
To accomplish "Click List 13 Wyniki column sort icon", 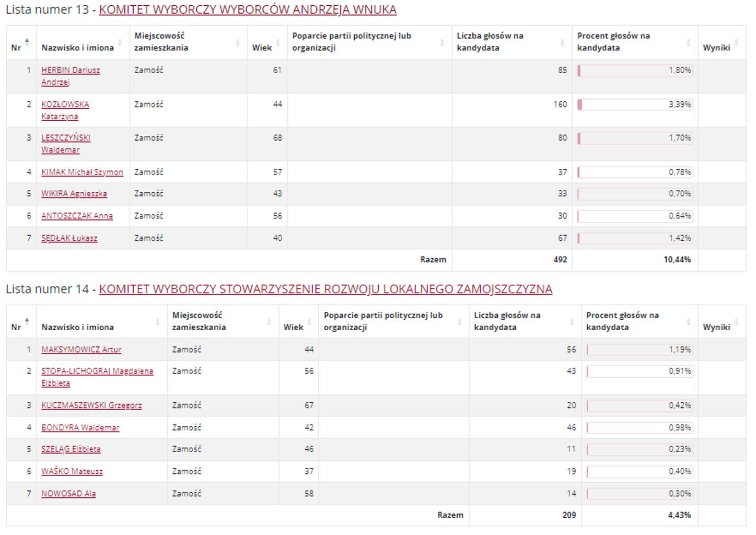I will 736,42.
